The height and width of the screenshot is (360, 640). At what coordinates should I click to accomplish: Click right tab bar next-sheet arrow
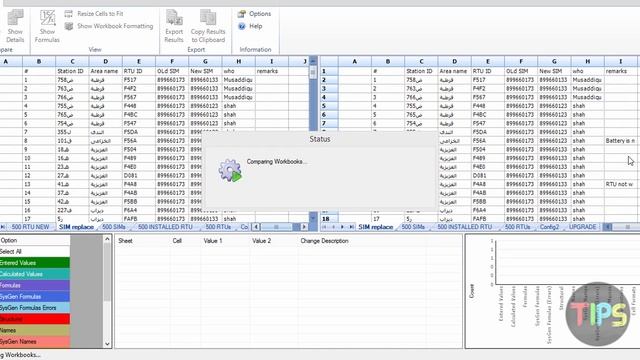coord(342,227)
